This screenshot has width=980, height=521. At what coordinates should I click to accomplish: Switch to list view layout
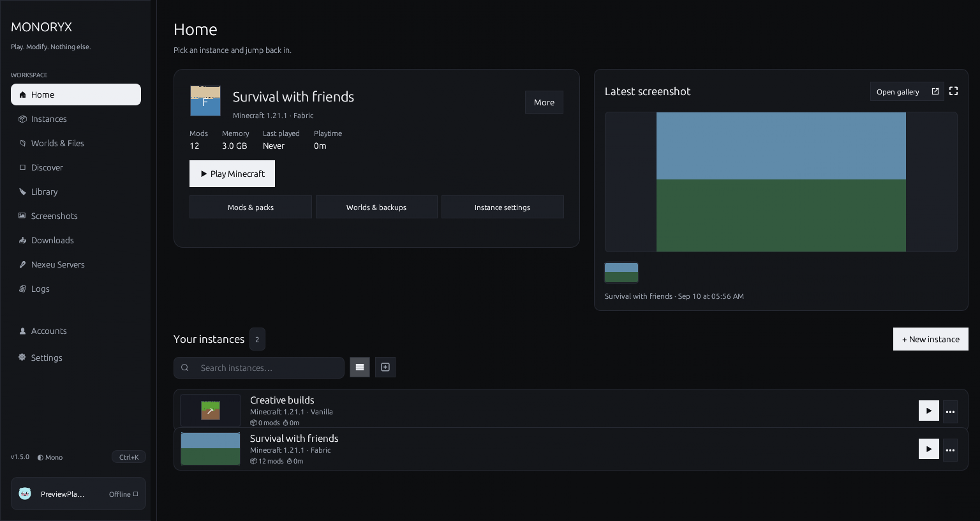[360, 367]
